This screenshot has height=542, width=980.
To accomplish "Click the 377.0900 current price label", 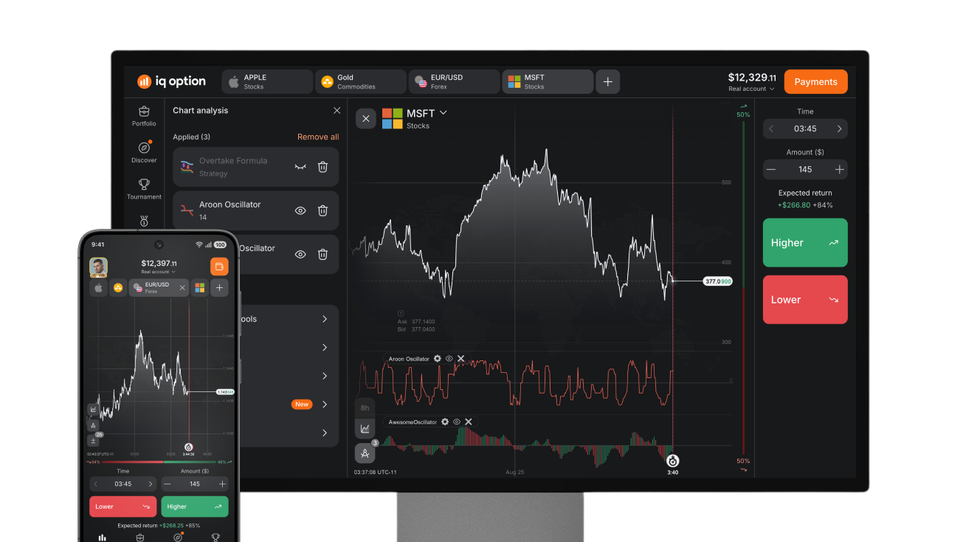I will click(x=717, y=281).
